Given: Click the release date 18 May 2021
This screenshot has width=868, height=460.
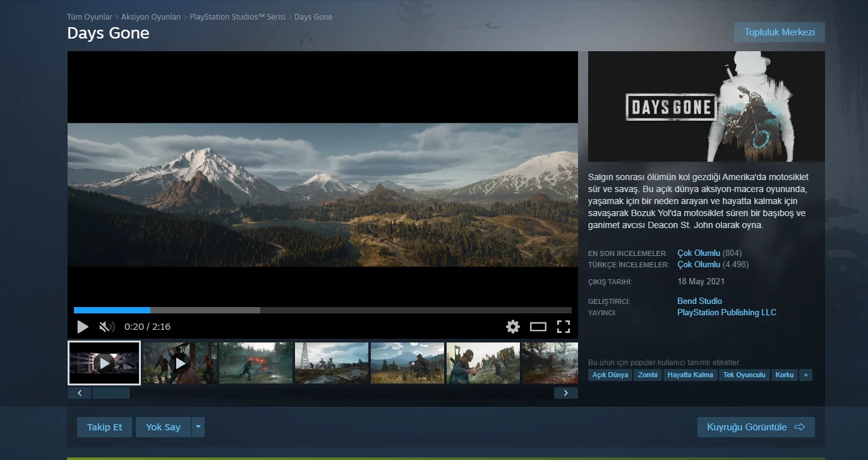Looking at the screenshot, I should click(701, 282).
